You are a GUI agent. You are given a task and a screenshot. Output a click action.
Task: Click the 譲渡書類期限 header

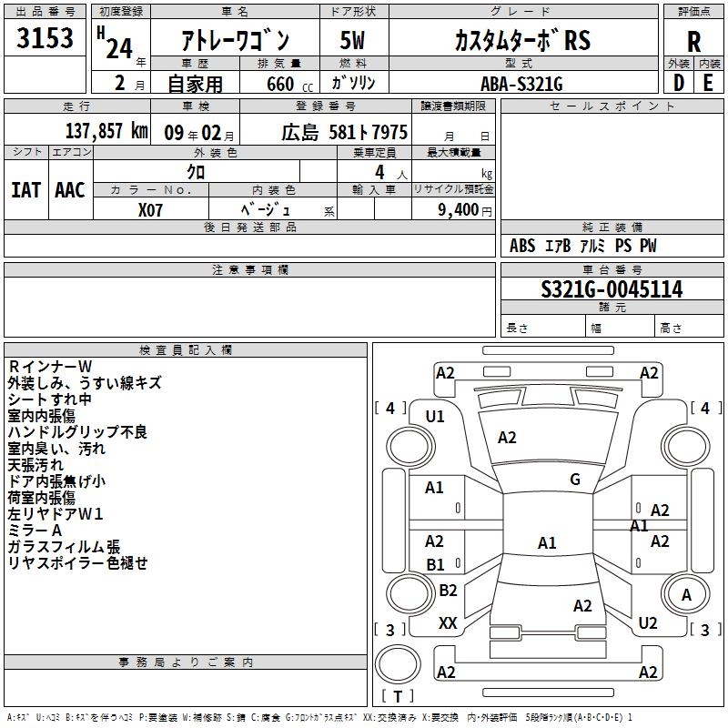click(453, 106)
